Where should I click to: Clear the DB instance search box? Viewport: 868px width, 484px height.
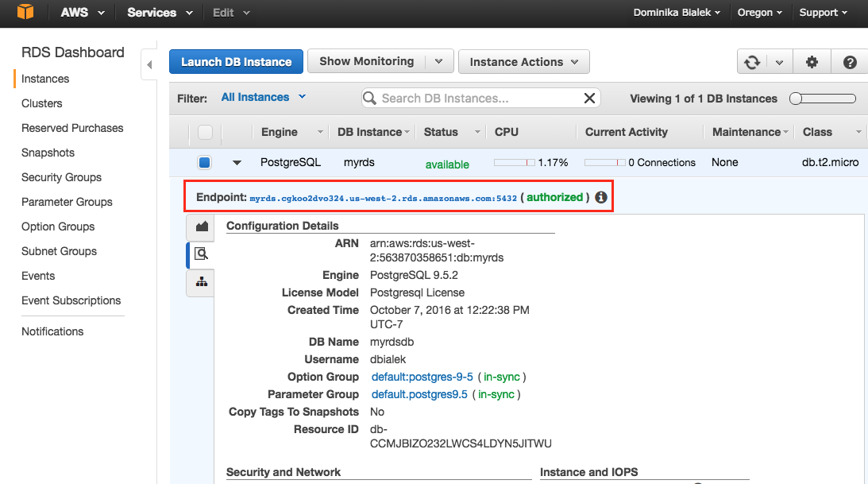pyautogui.click(x=589, y=98)
